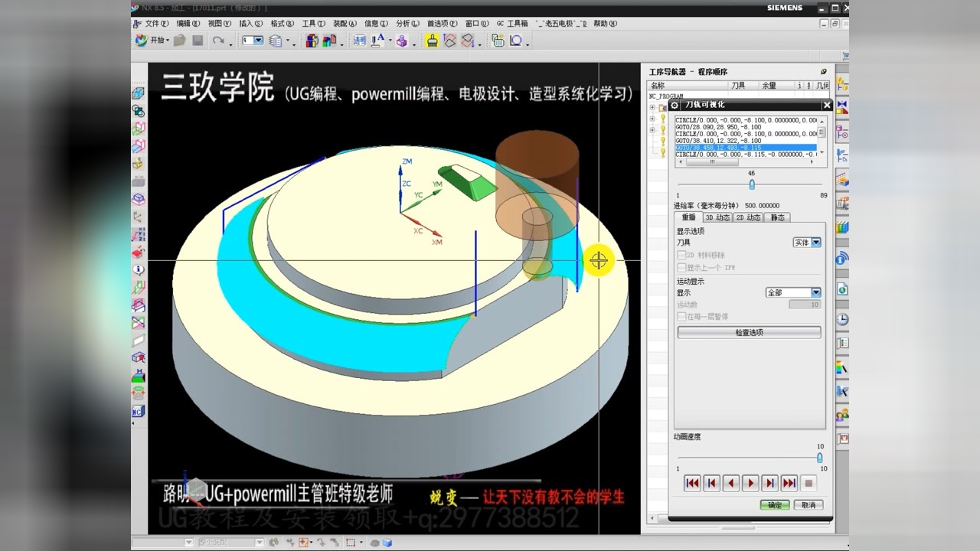Click the 透明 transparency toolbar icon
The image size is (980, 551).
(x=360, y=41)
